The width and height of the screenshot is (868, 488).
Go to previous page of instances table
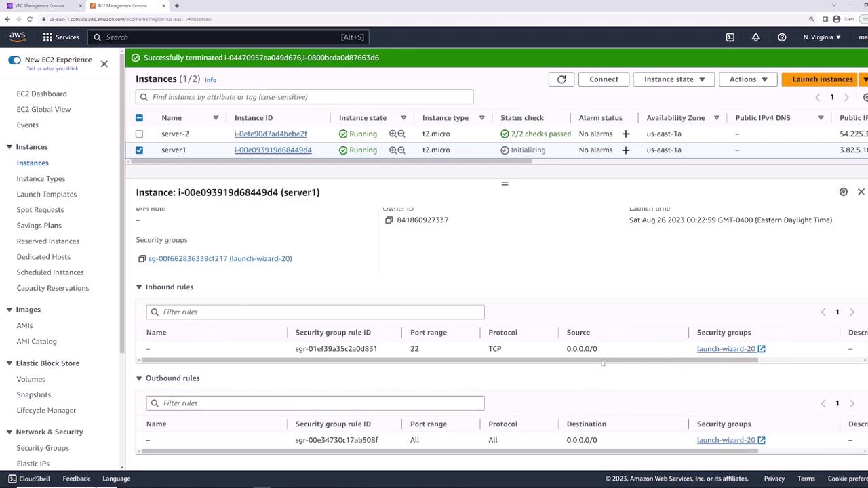click(x=818, y=98)
